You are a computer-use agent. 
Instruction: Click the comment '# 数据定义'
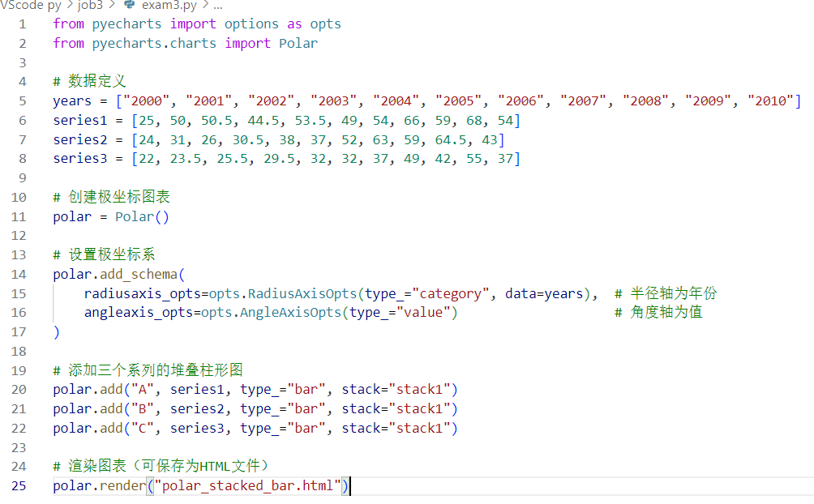(x=89, y=82)
